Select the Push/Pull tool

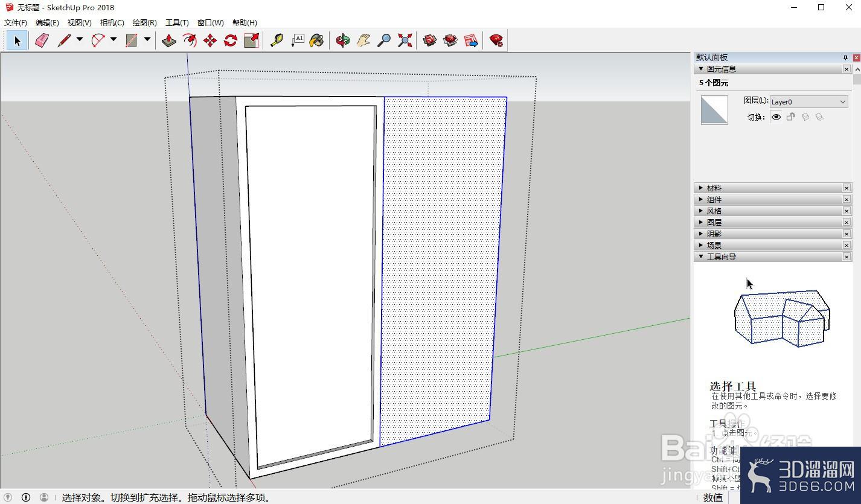(x=169, y=40)
